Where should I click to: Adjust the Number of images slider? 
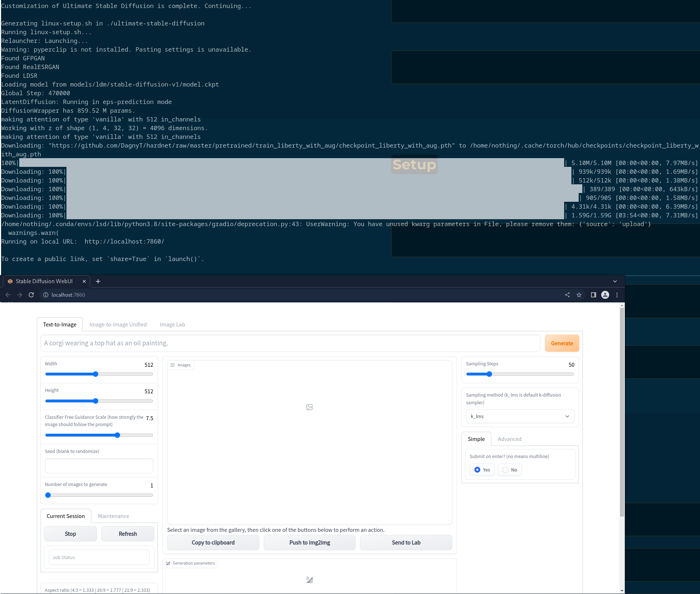(99, 495)
